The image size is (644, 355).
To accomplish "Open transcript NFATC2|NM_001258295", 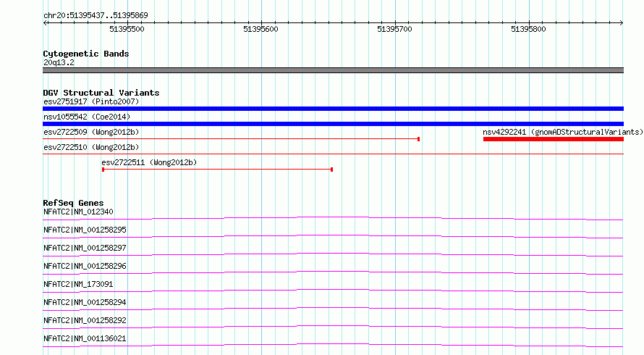I will pyautogui.click(x=85, y=230).
